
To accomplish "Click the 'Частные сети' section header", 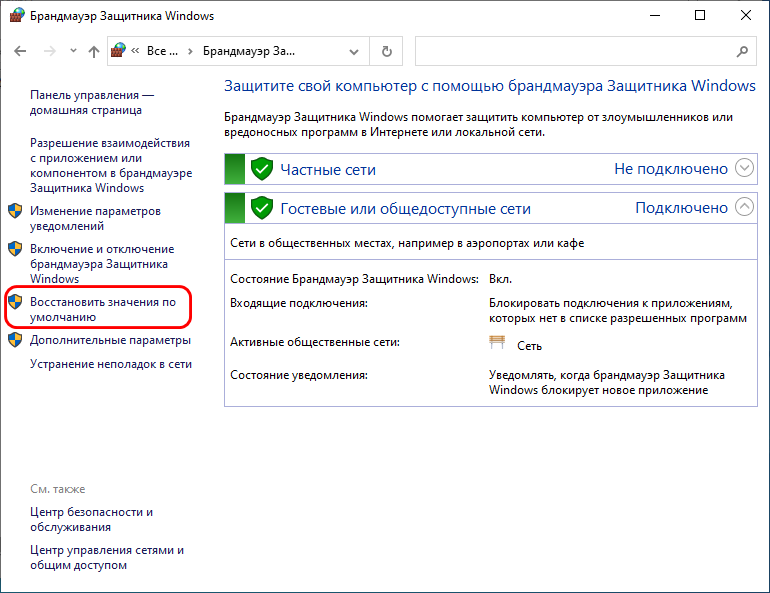I will [328, 169].
